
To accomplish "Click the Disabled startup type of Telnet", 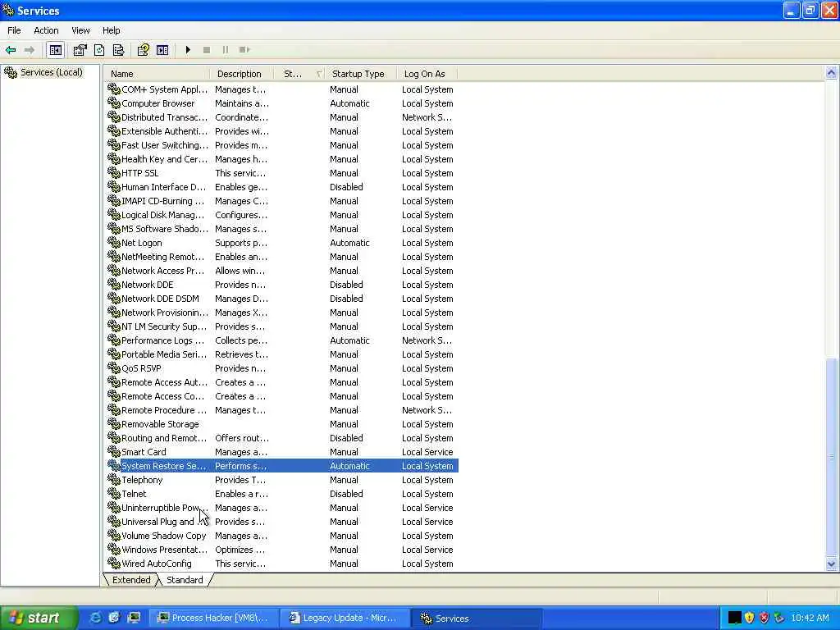I will point(346,493).
